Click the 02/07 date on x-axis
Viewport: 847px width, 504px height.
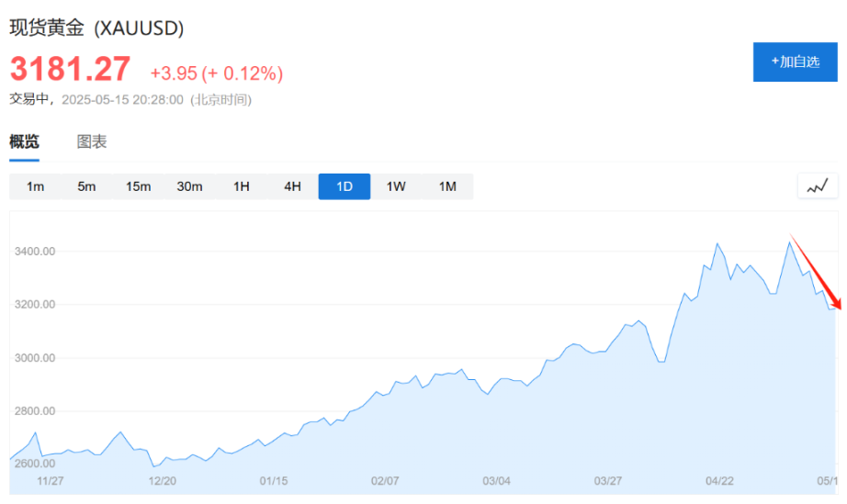tap(385, 480)
